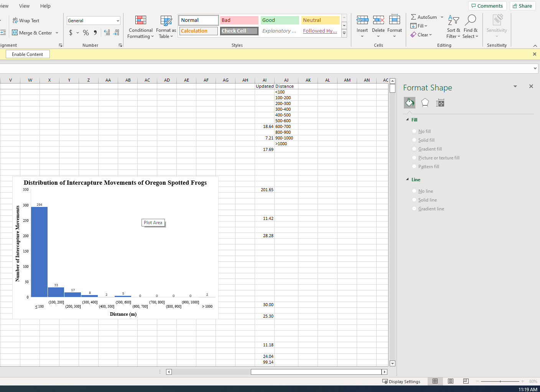Open the Format cells icon menu
Image resolution: width=540 pixels, height=392 pixels.
[x=394, y=20]
